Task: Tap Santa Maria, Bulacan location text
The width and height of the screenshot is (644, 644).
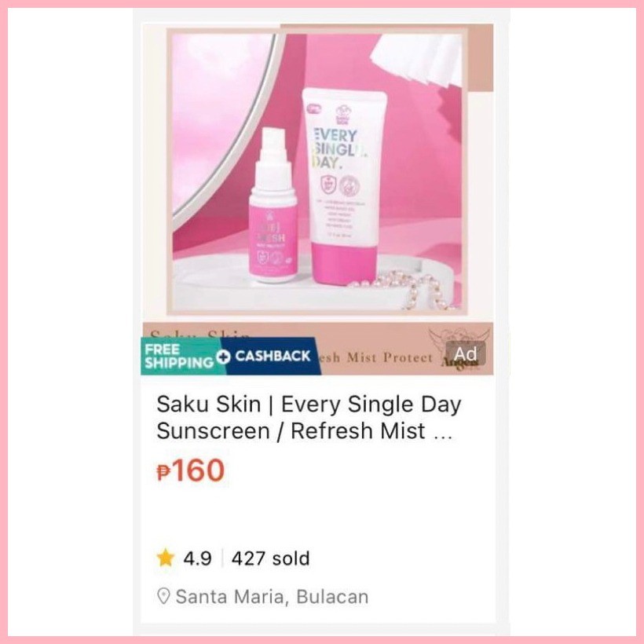Action: point(272,597)
